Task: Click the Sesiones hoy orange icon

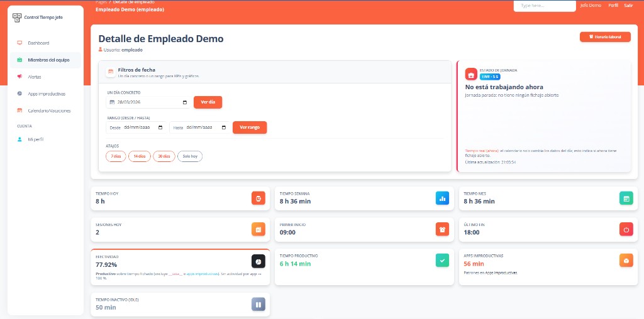Action: (x=258, y=230)
